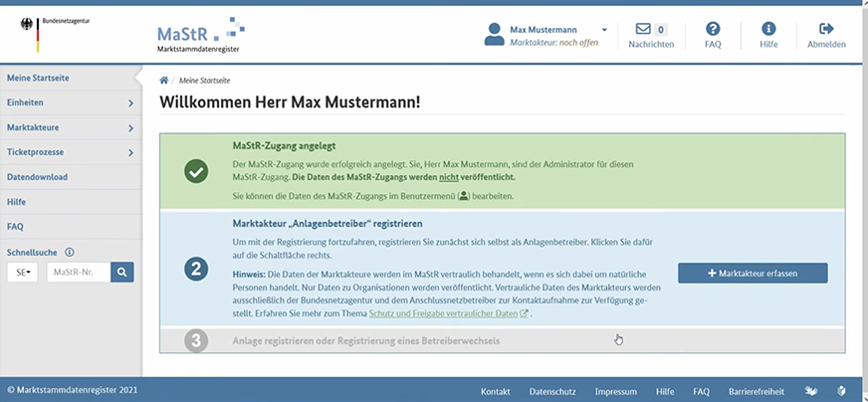
Task: Click the Leichte Sprache icon in the footer
Action: tap(841, 391)
